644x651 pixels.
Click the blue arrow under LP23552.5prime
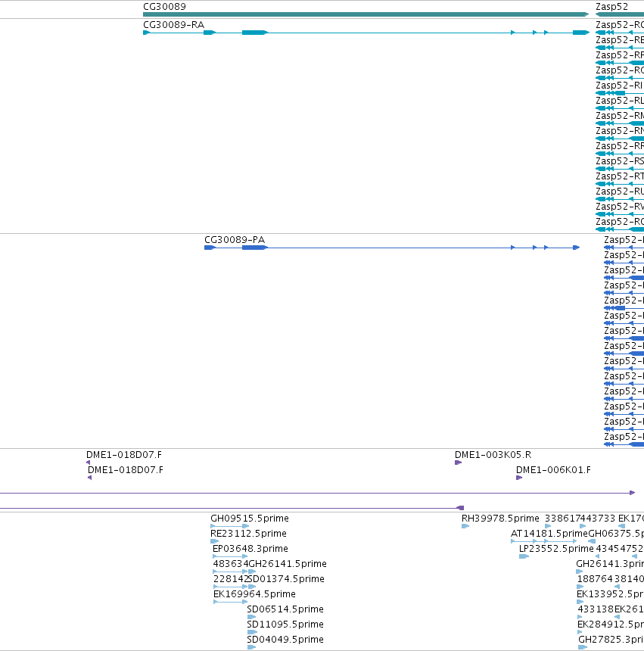coord(524,556)
